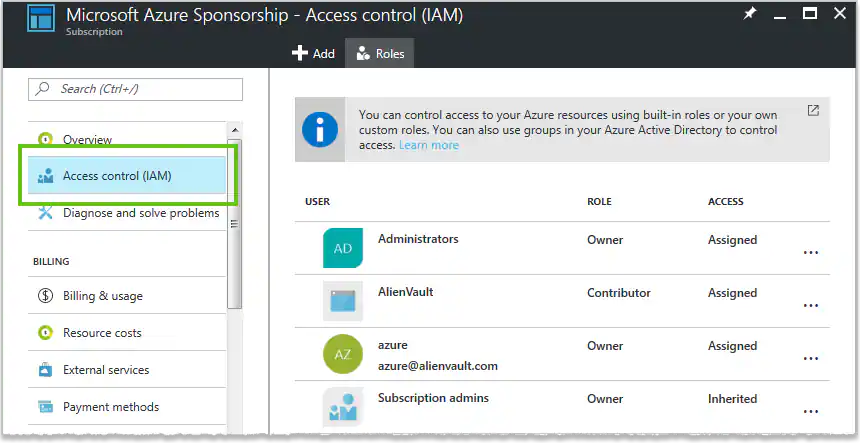Click the wrench tools icon
860x443 pixels.
(46, 212)
